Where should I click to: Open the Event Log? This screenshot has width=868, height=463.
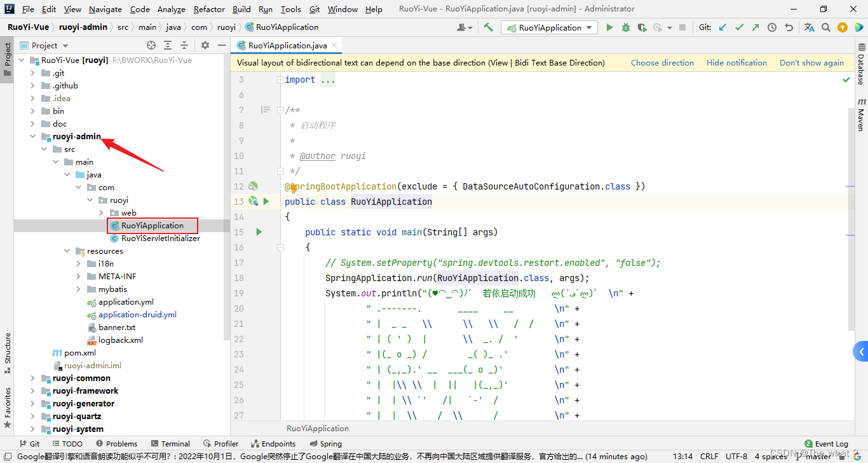(x=826, y=444)
